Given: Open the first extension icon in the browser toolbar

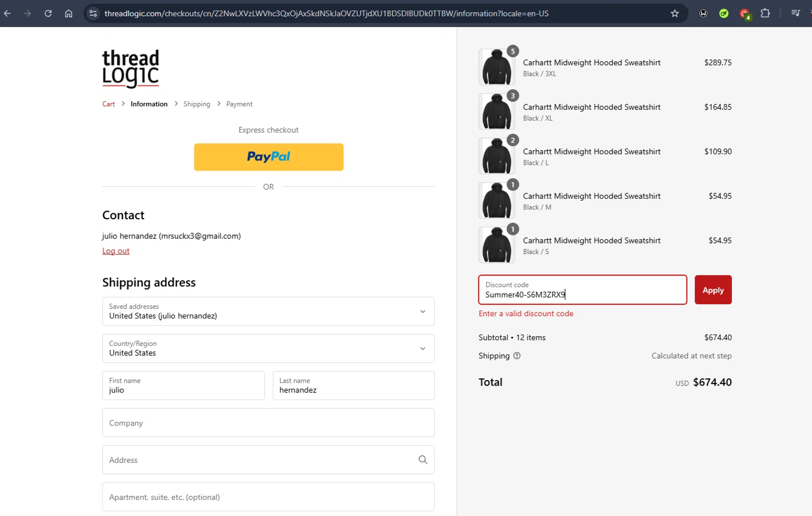Looking at the screenshot, I should 703,14.
